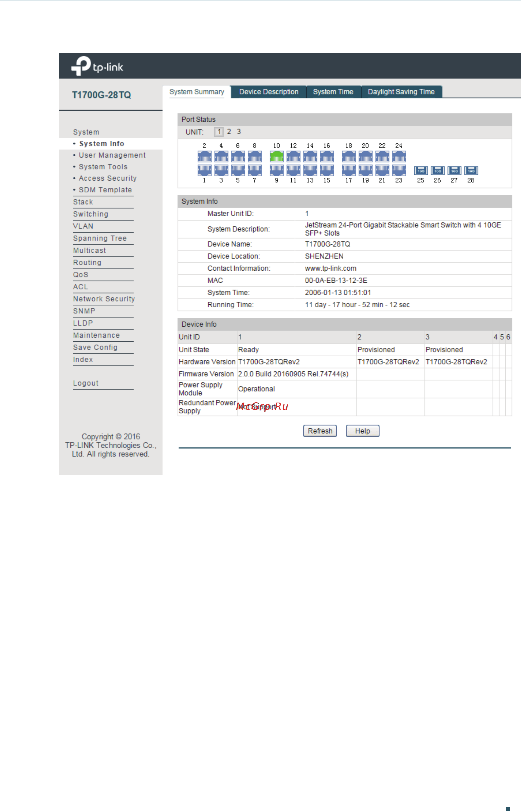Click port 20 icon
Screen dimensions: 521x812
(365, 156)
